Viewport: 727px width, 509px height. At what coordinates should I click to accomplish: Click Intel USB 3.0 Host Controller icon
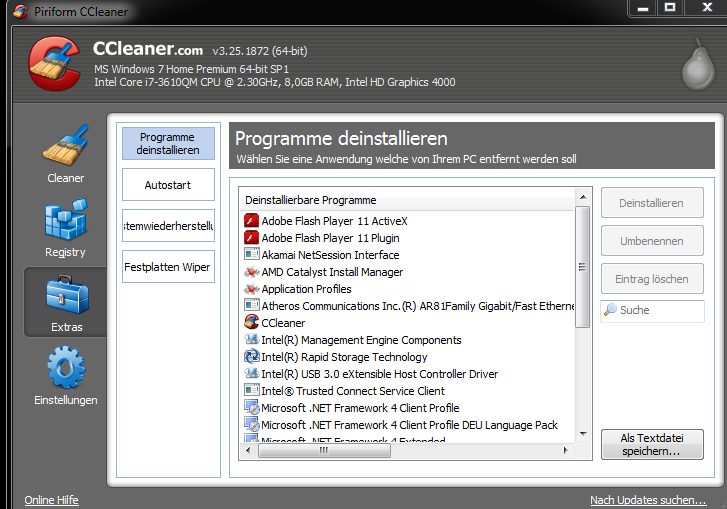(251, 373)
